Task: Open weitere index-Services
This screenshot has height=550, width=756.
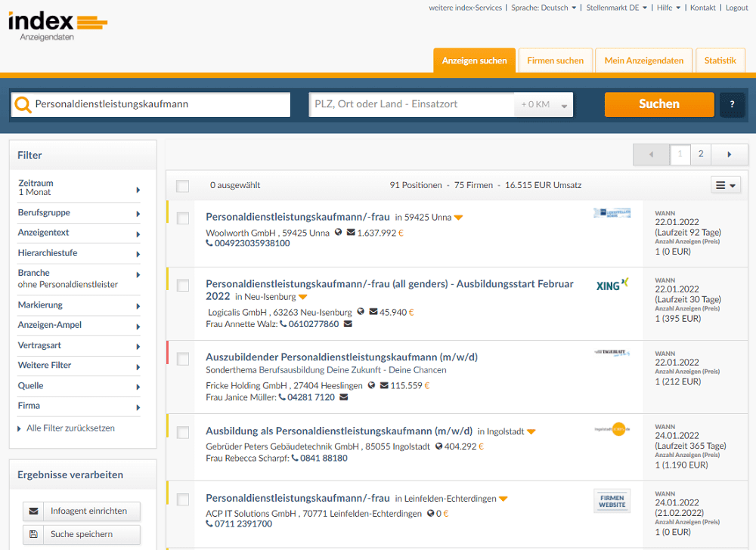Action: tap(465, 8)
